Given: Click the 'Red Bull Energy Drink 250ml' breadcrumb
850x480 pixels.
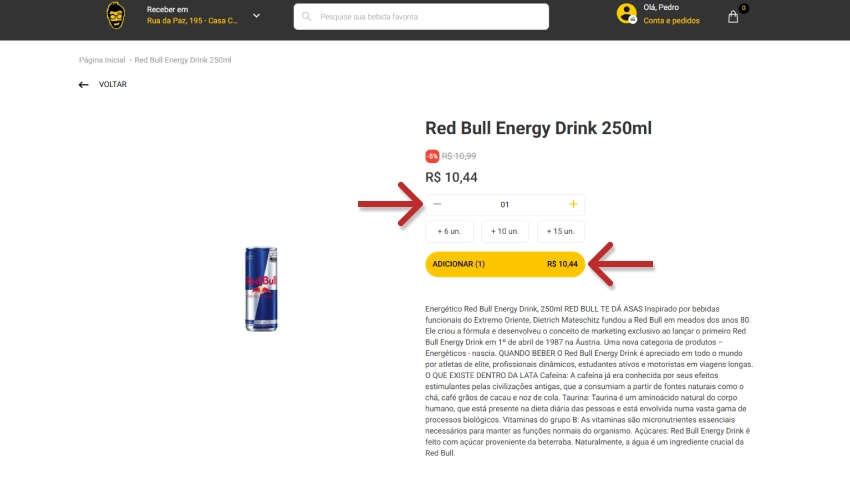Looking at the screenshot, I should click(x=183, y=60).
